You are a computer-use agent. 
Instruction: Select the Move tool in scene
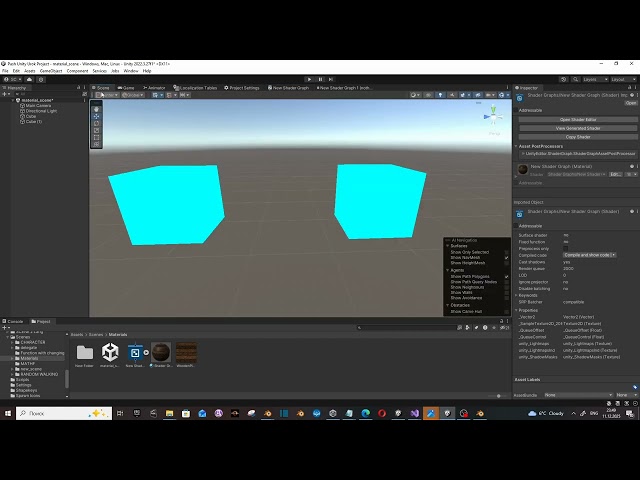[x=96, y=116]
